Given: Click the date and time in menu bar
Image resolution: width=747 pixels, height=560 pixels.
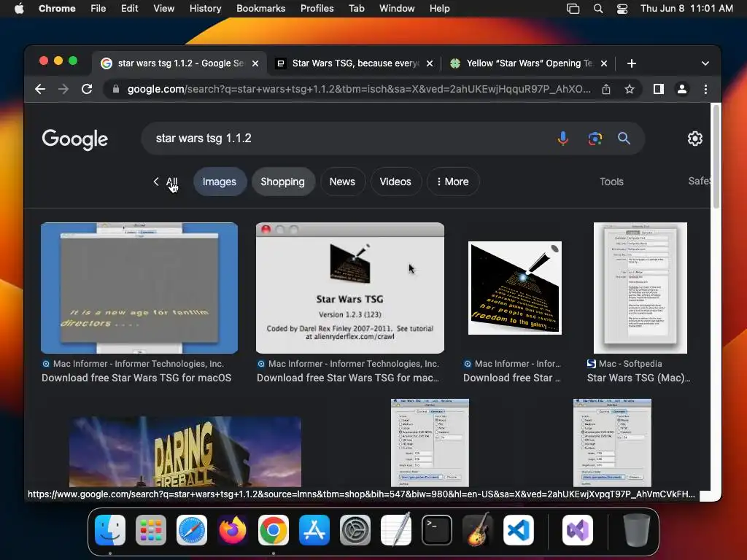Looking at the screenshot, I should click(x=686, y=9).
